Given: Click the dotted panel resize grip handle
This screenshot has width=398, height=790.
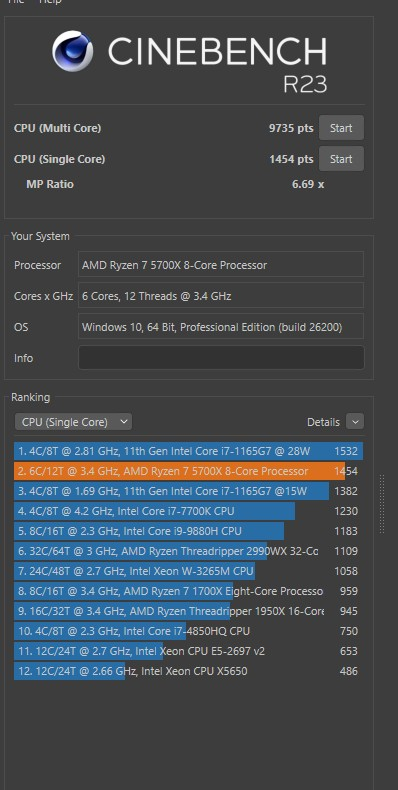Looking at the screenshot, I should (382, 504).
